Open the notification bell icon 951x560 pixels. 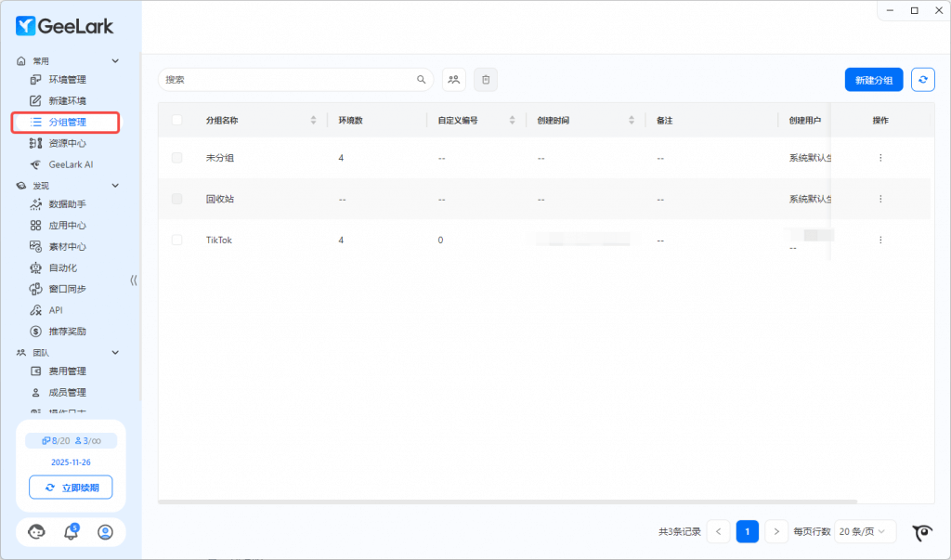tap(71, 532)
